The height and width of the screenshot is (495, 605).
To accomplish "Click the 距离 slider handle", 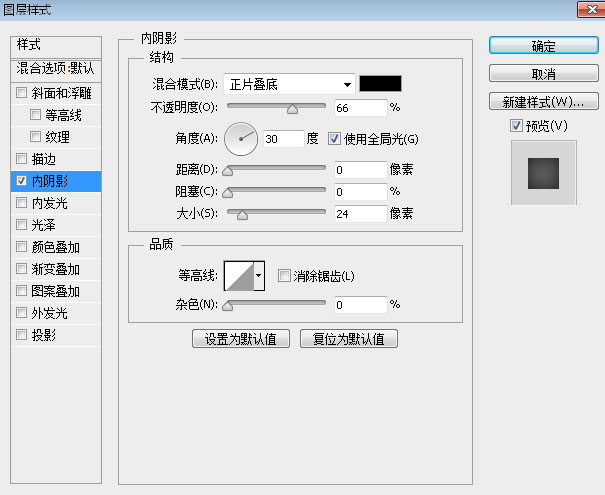I will pyautogui.click(x=228, y=171).
